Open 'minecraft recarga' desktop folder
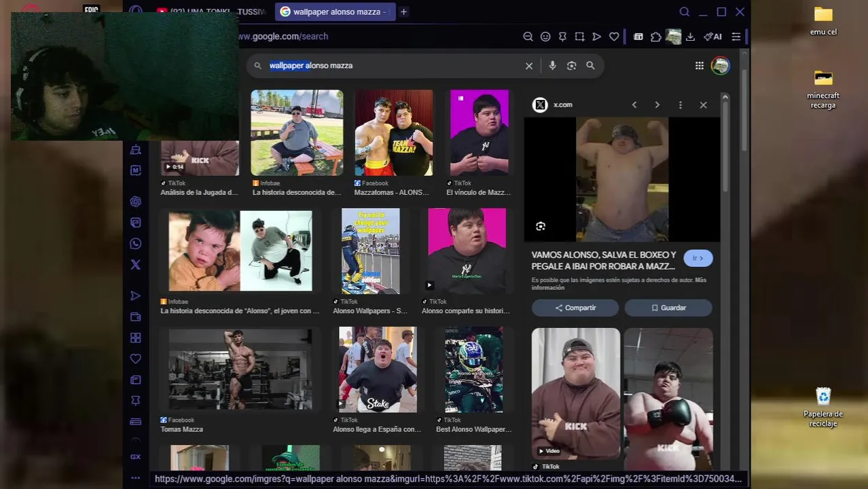Viewport: 868px width, 489px height. click(x=823, y=89)
